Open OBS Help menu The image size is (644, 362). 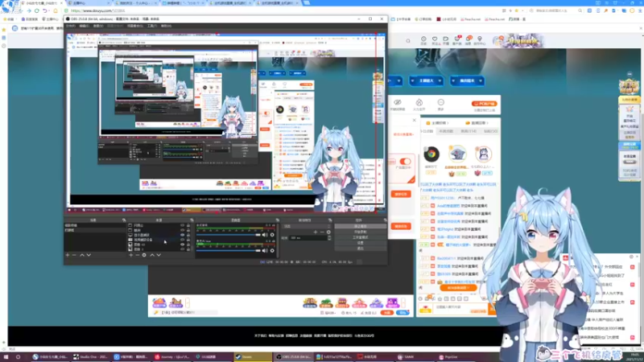[x=166, y=26]
